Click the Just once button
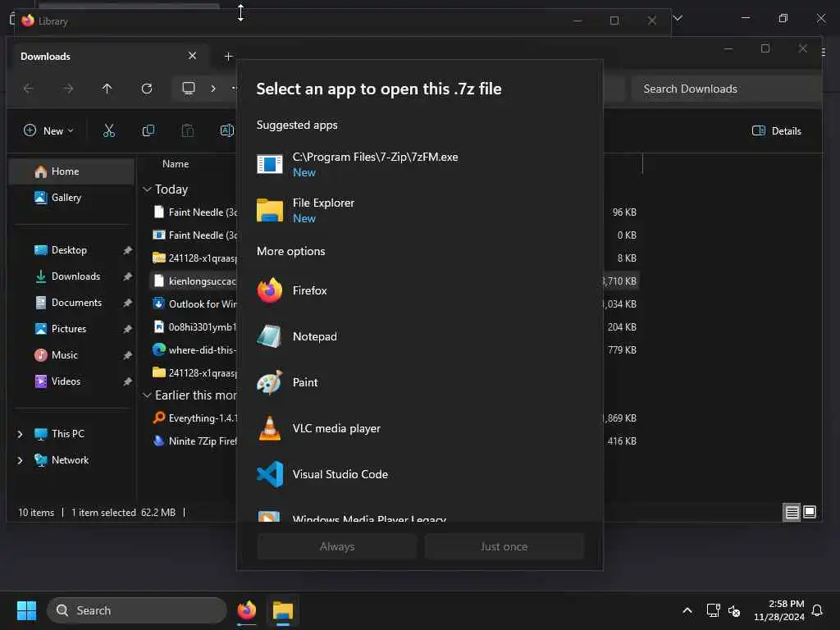840x630 pixels. click(x=504, y=546)
